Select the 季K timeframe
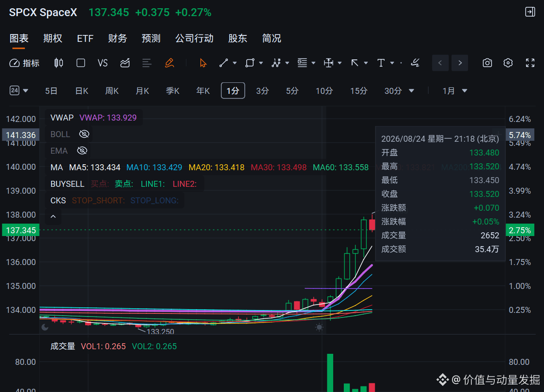The image size is (544, 392). pos(173,91)
